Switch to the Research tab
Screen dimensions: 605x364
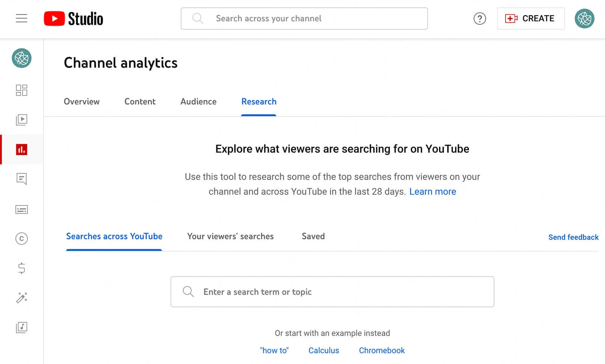(x=259, y=101)
